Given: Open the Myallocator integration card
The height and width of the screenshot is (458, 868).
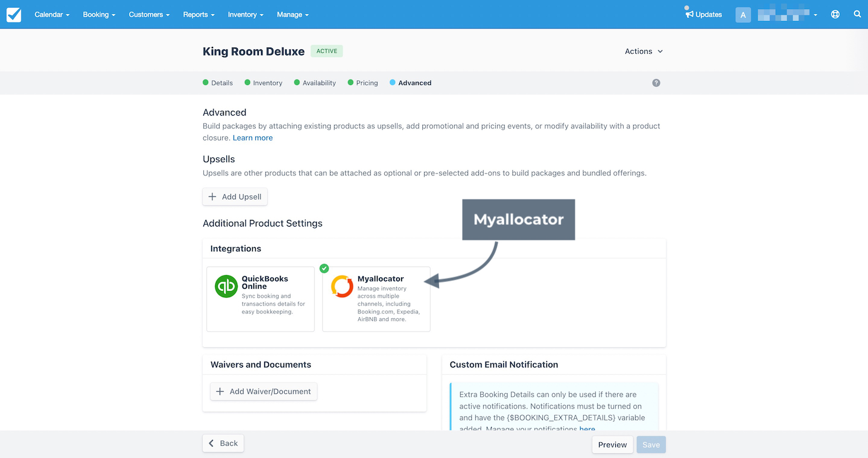Looking at the screenshot, I should tap(376, 299).
